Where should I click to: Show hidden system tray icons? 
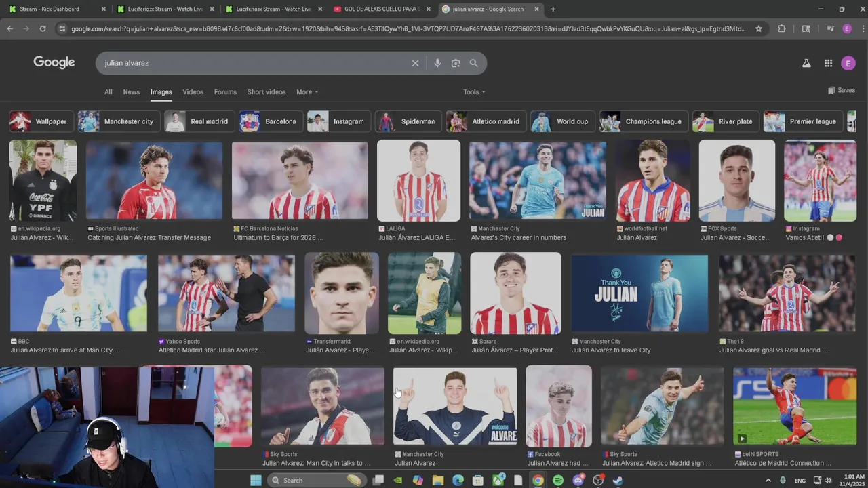(x=768, y=480)
